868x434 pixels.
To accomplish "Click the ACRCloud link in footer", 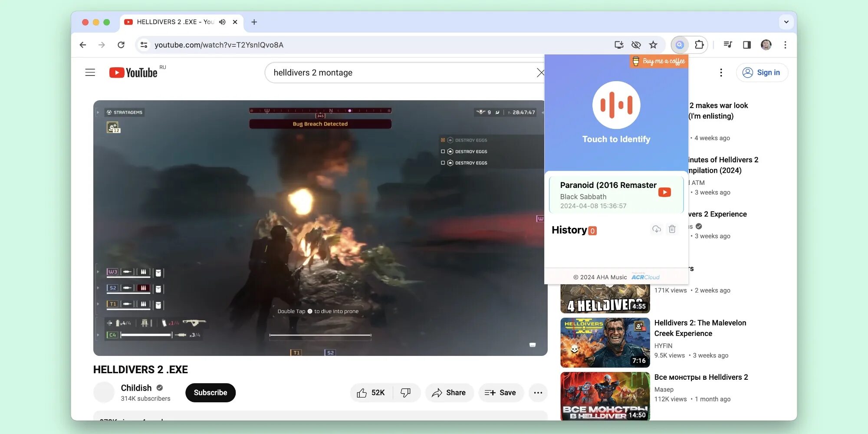I will tap(645, 277).
